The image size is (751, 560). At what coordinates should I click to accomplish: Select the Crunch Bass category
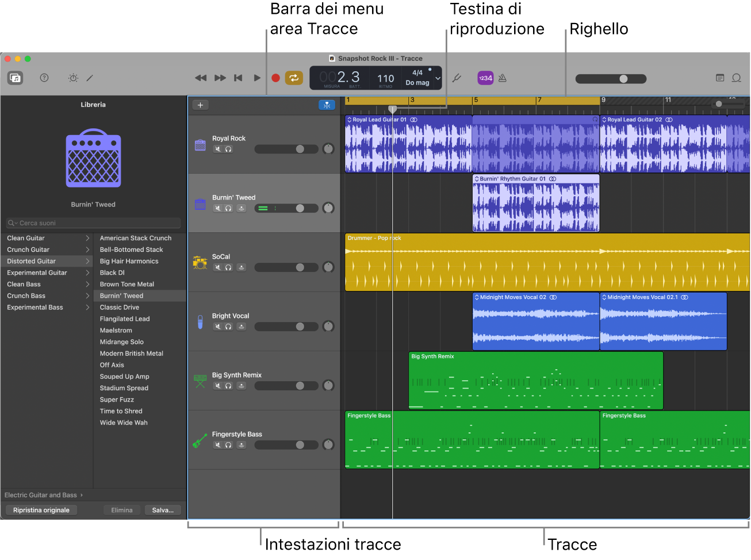(26, 296)
